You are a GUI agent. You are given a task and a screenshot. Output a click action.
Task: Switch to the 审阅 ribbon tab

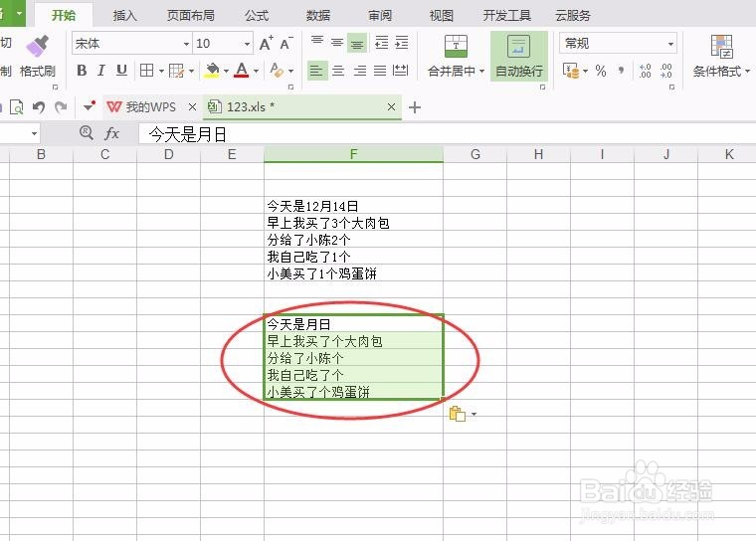(x=380, y=16)
